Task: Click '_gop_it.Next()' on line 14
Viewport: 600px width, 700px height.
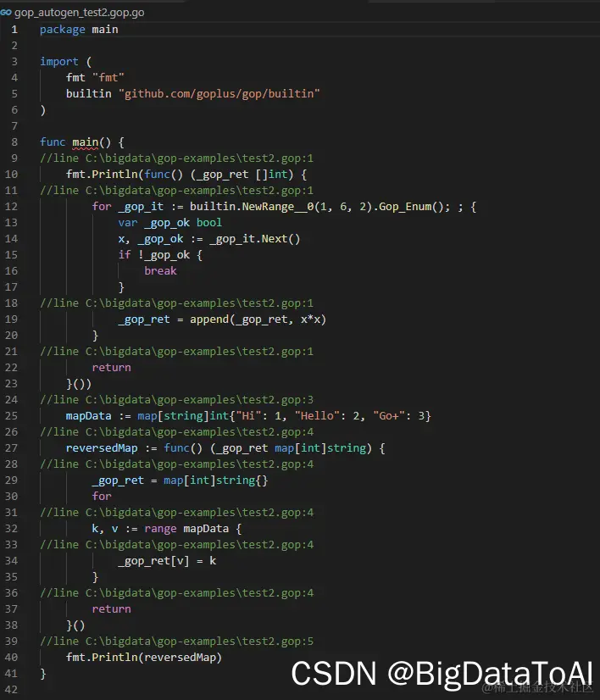Action: (255, 239)
